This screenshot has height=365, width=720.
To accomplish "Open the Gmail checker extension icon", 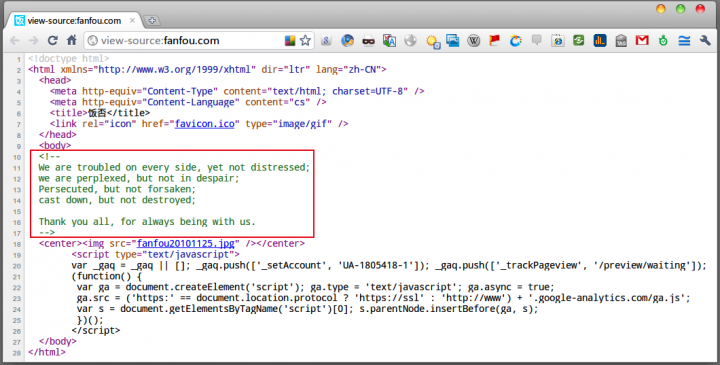I will tap(642, 40).
